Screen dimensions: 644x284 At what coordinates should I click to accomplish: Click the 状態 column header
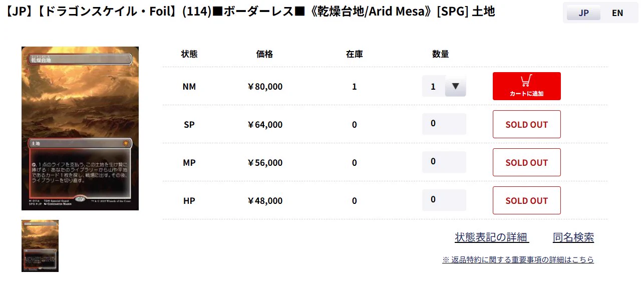(189, 54)
